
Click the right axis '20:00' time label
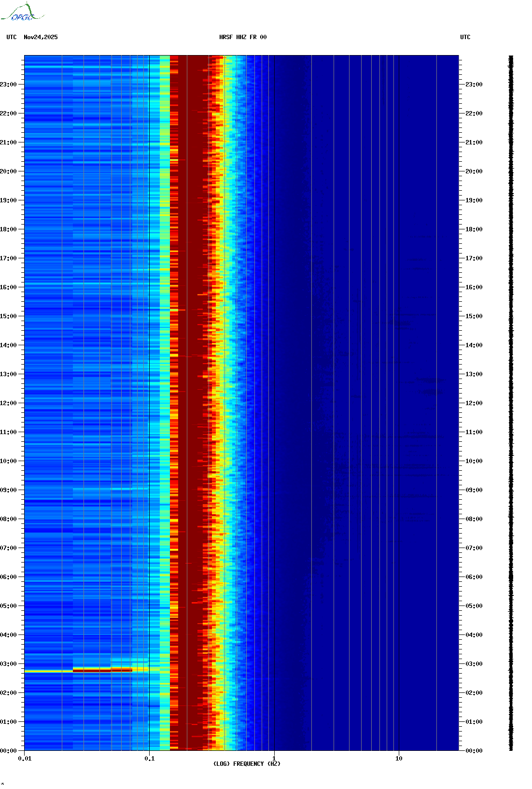tap(474, 171)
